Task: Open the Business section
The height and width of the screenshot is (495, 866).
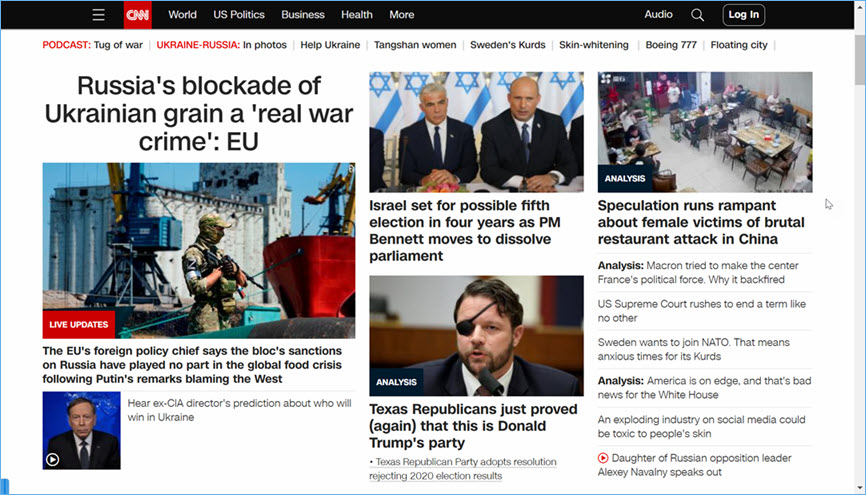Action: pyautogui.click(x=303, y=15)
